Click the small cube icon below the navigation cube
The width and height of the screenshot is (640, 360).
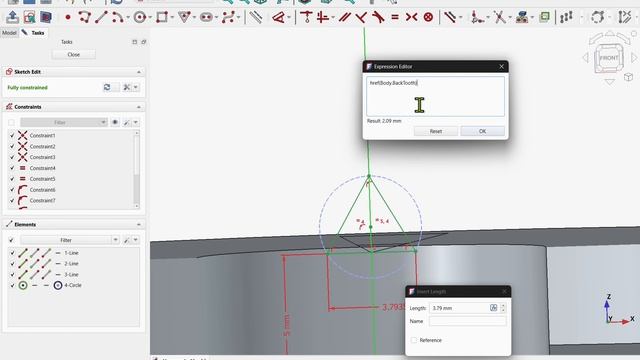pyautogui.click(x=628, y=77)
